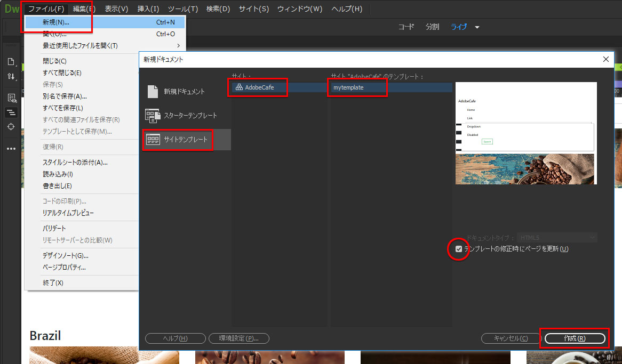This screenshot has width=622, height=364.
Task: Open 環境設定(P)... button in dialog
Action: [239, 338]
